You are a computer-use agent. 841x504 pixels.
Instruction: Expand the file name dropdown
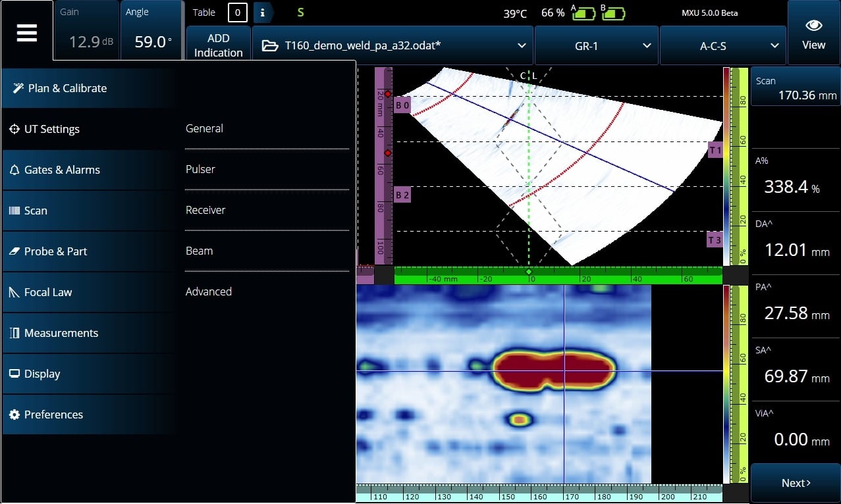[x=521, y=45]
